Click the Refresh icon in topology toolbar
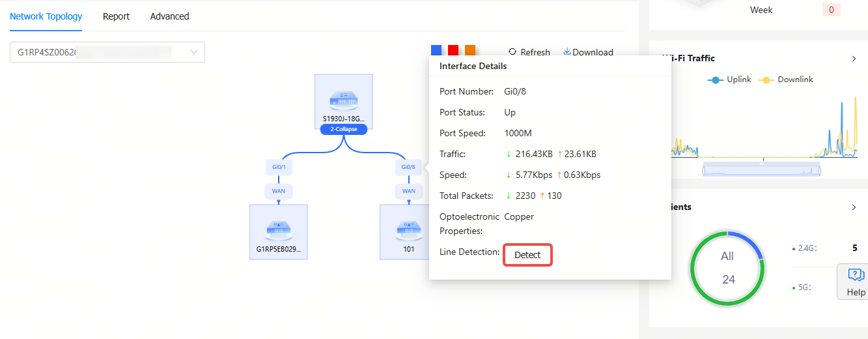 click(x=512, y=52)
